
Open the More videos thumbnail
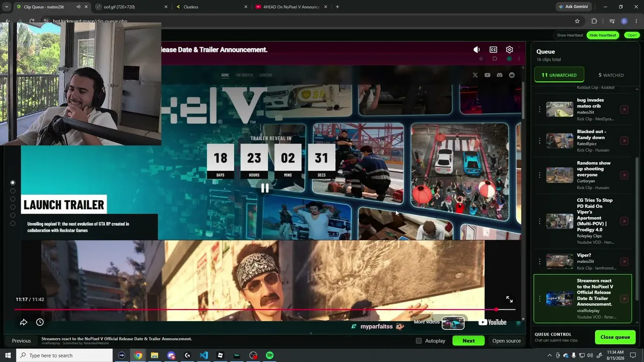[453, 323]
